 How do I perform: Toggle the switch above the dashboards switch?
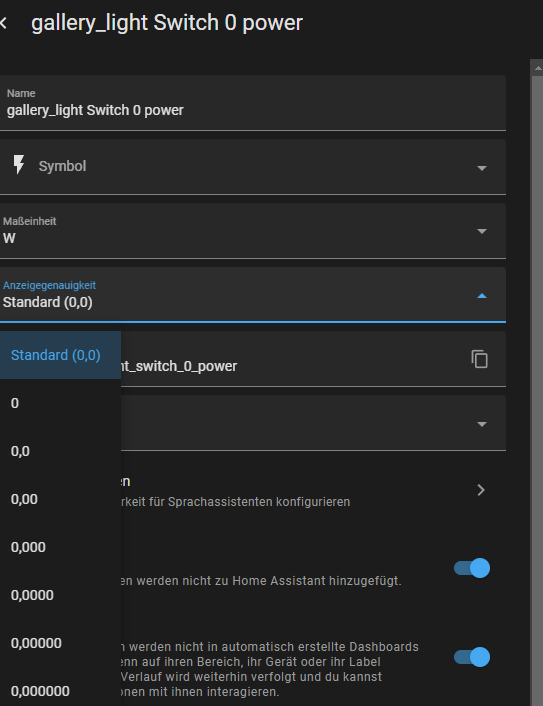(472, 568)
